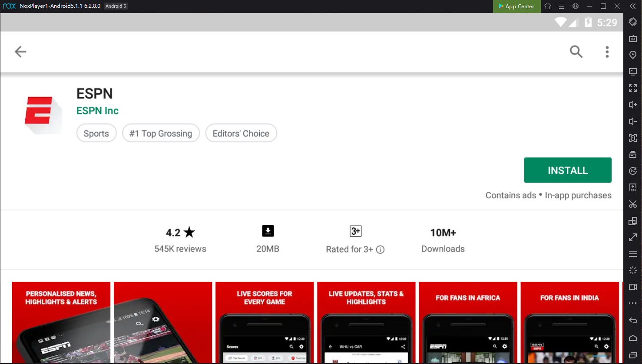Screen dimensions: 642x364
Task: Click rotate screen icon in Nox sidebar
Action: tap(633, 22)
